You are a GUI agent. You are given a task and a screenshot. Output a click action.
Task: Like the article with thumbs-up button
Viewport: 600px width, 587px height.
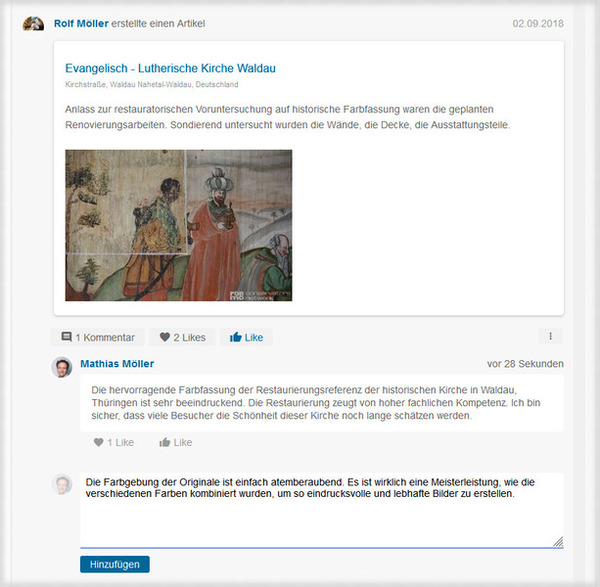[246, 337]
